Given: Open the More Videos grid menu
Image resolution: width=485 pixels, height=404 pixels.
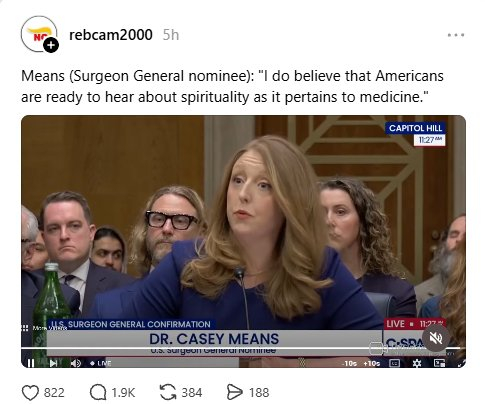Looking at the screenshot, I should coord(24,328).
